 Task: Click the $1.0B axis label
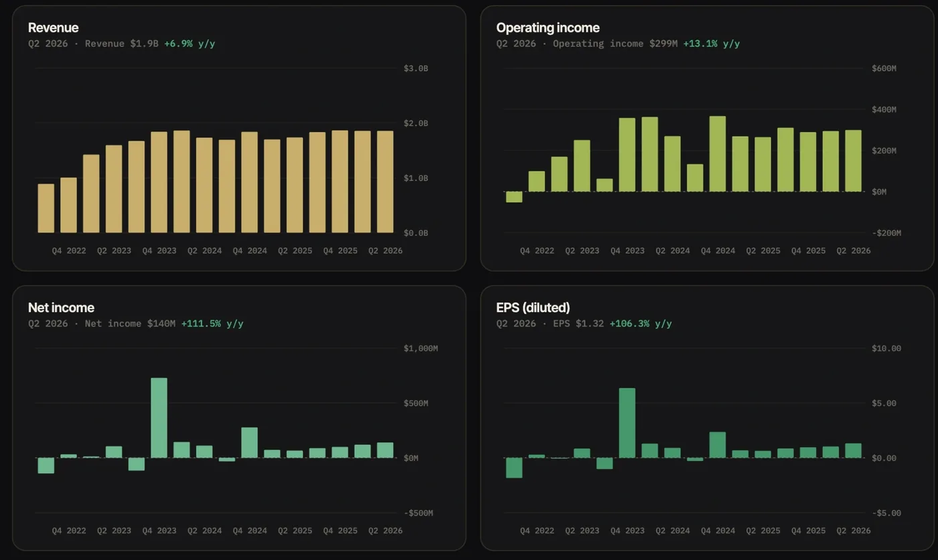(x=415, y=178)
